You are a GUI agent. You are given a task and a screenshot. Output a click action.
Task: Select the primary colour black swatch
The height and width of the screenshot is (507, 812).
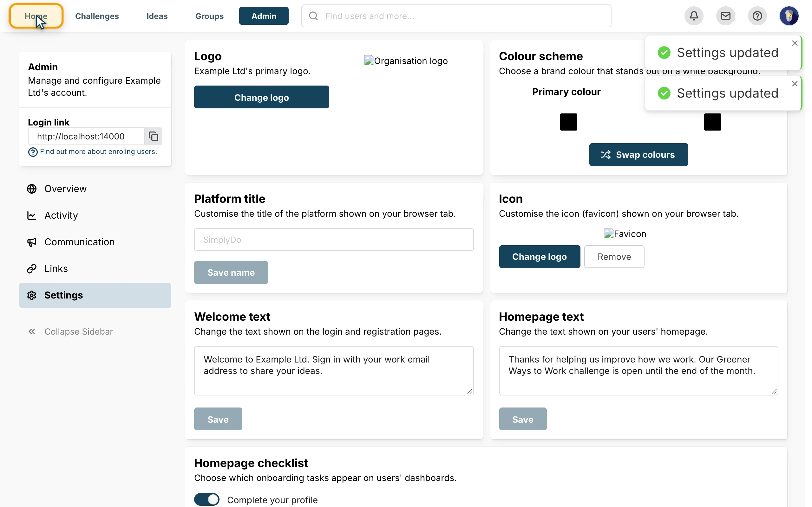pyautogui.click(x=568, y=122)
